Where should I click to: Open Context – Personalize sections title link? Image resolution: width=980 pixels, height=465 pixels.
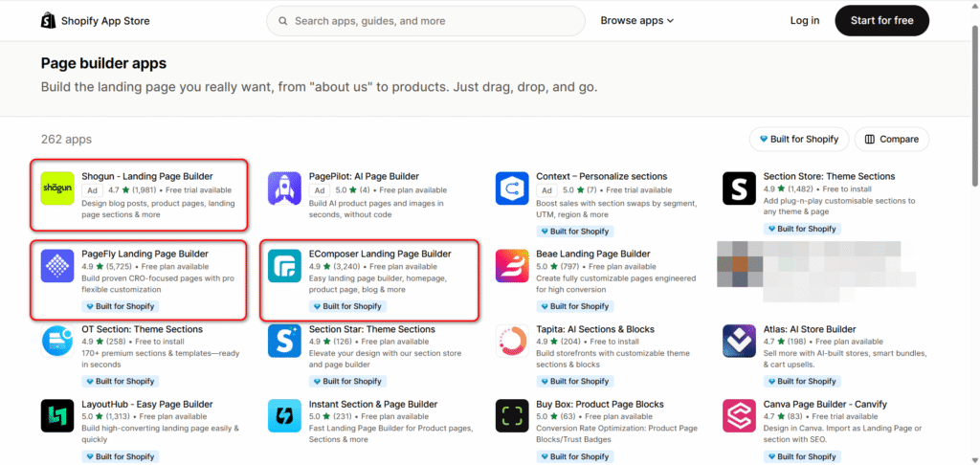tap(602, 176)
